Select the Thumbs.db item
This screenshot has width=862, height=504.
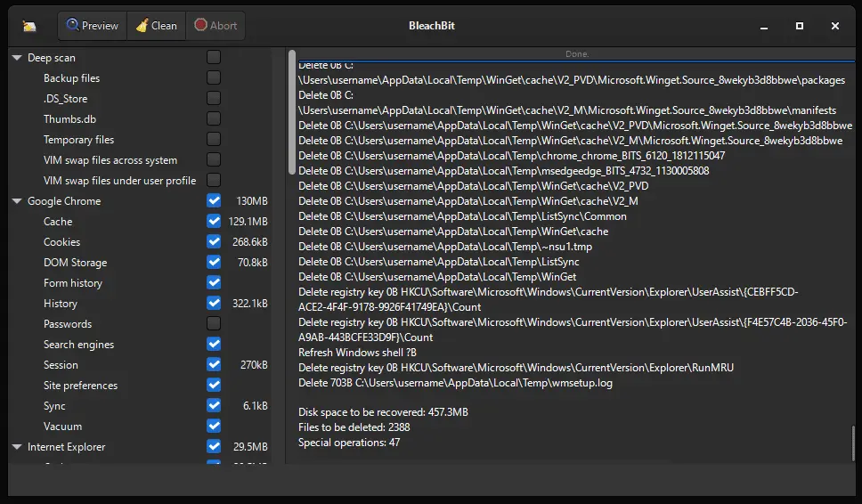tap(69, 119)
